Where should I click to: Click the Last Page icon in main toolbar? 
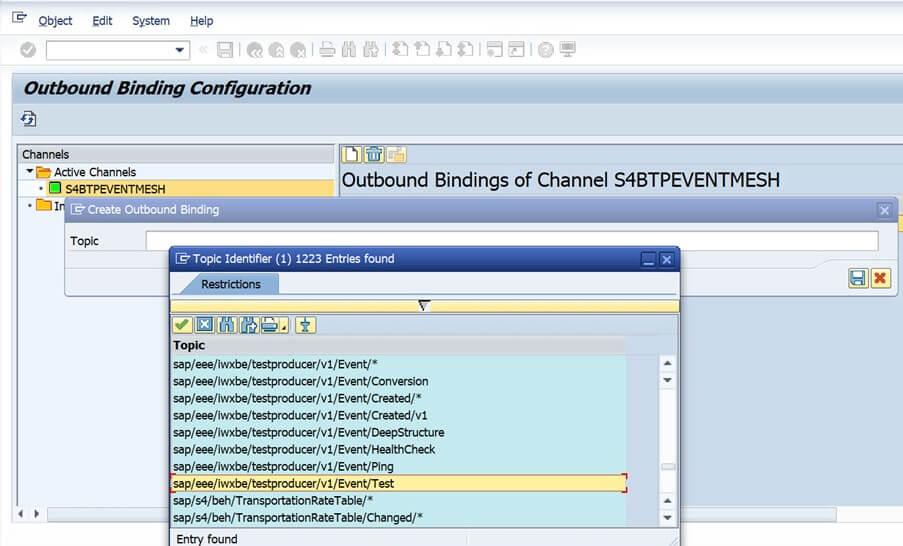click(465, 50)
